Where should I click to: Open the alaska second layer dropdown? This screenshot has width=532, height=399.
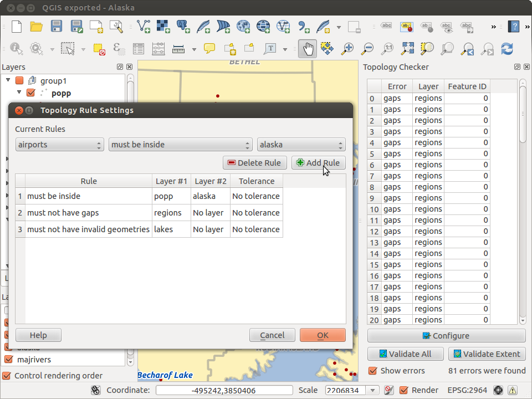tap(301, 145)
